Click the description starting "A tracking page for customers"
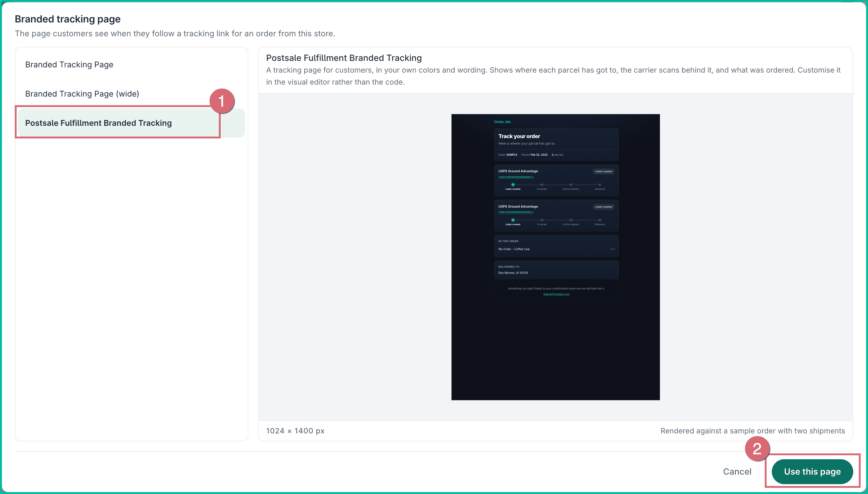Image resolution: width=868 pixels, height=494 pixels. (553, 76)
